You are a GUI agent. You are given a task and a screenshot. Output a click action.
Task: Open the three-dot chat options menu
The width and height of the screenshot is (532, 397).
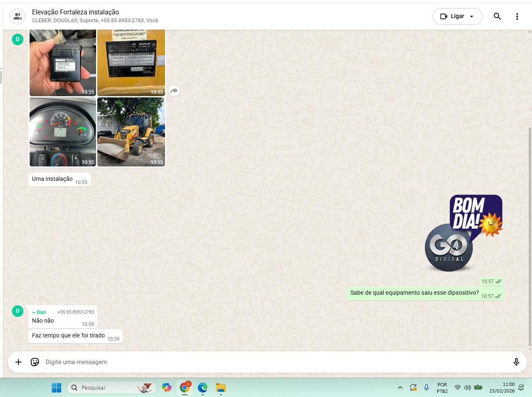point(517,16)
